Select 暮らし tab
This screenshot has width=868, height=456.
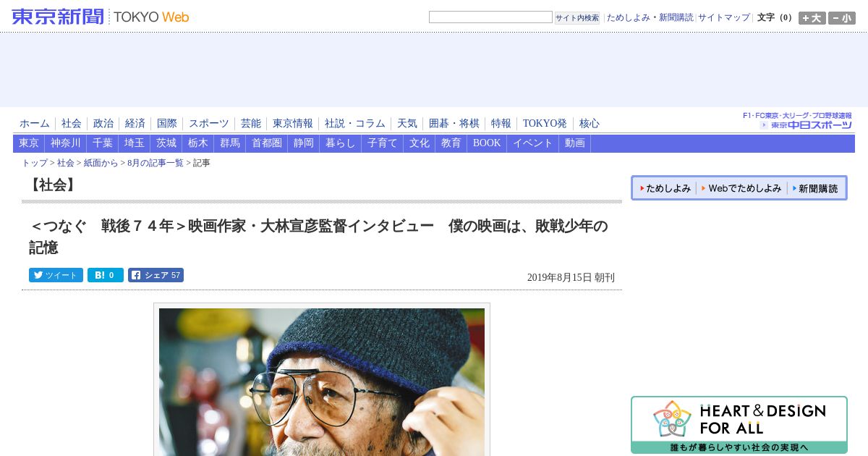tap(341, 143)
